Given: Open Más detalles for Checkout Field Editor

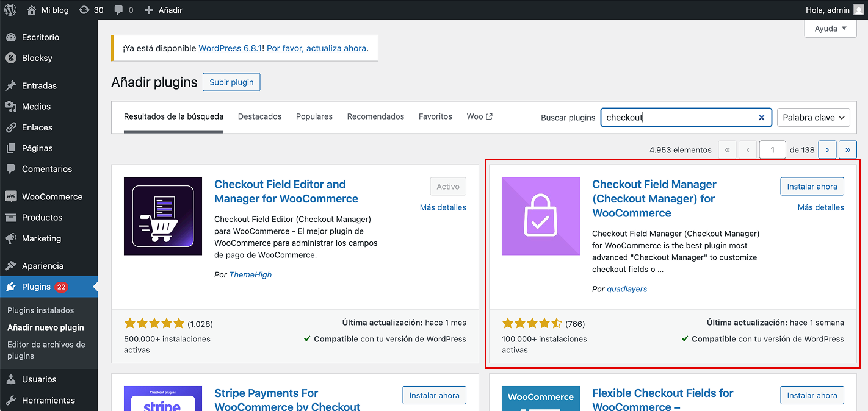Looking at the screenshot, I should pyautogui.click(x=443, y=207).
